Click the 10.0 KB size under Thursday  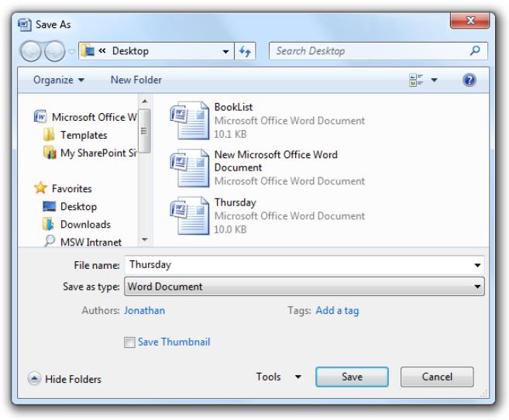pyautogui.click(x=230, y=229)
